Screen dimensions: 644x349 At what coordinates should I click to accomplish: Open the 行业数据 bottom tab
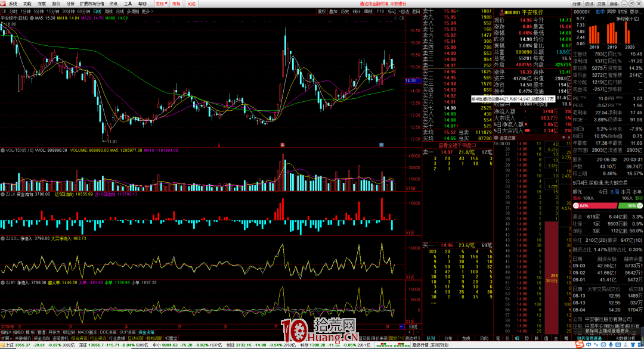[x=117, y=338]
